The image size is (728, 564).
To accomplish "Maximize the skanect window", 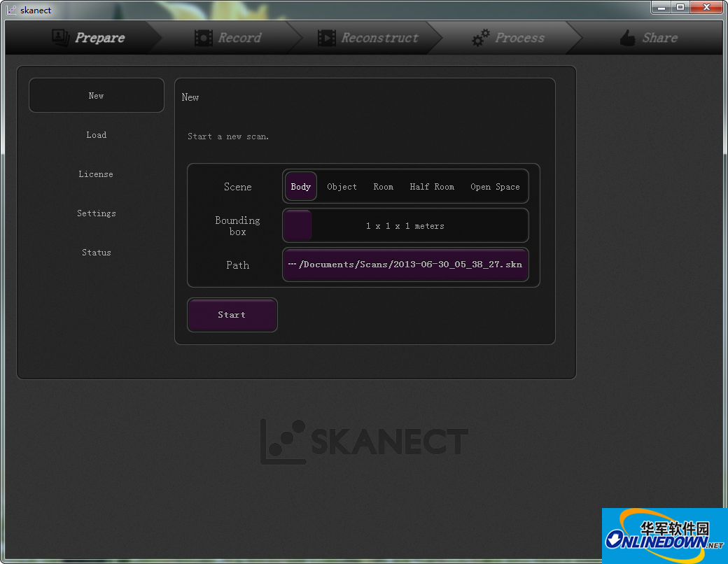I will 680,8.
